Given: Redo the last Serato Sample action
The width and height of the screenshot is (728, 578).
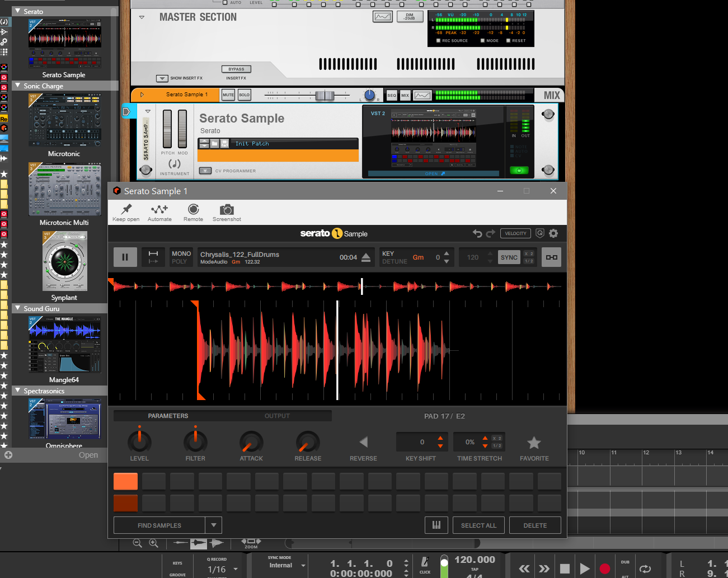Looking at the screenshot, I should (491, 233).
